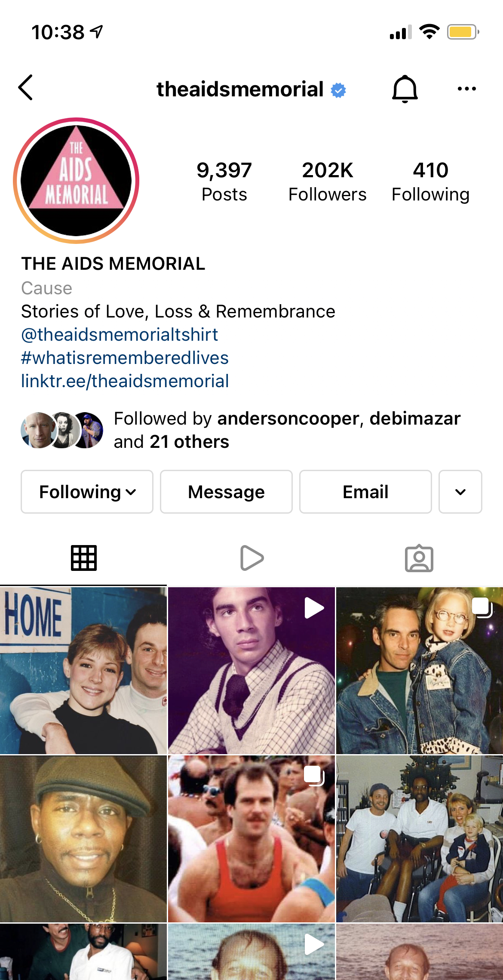This screenshot has height=980, width=503.
Task: Open the three-dot more options menu
Action: (x=467, y=89)
